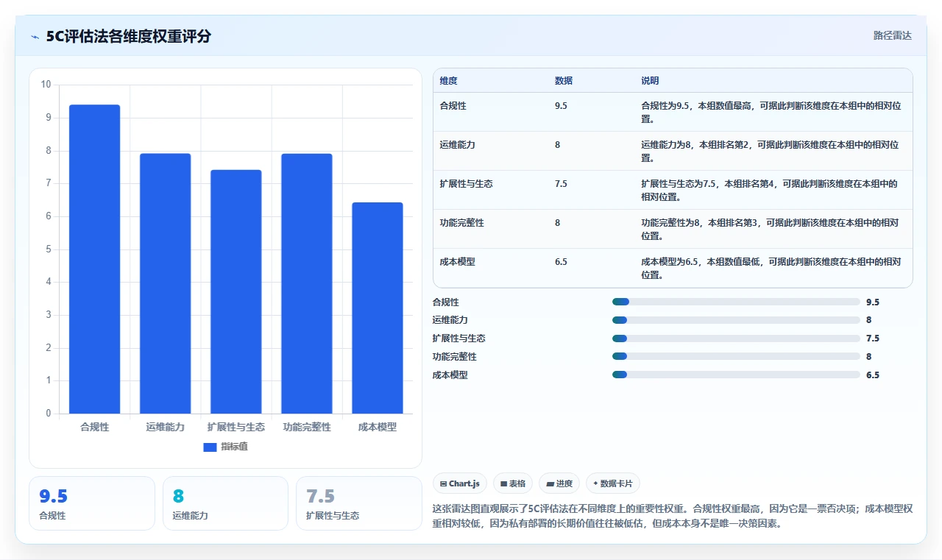
Task: Select the Chart.js tag
Action: point(460,483)
